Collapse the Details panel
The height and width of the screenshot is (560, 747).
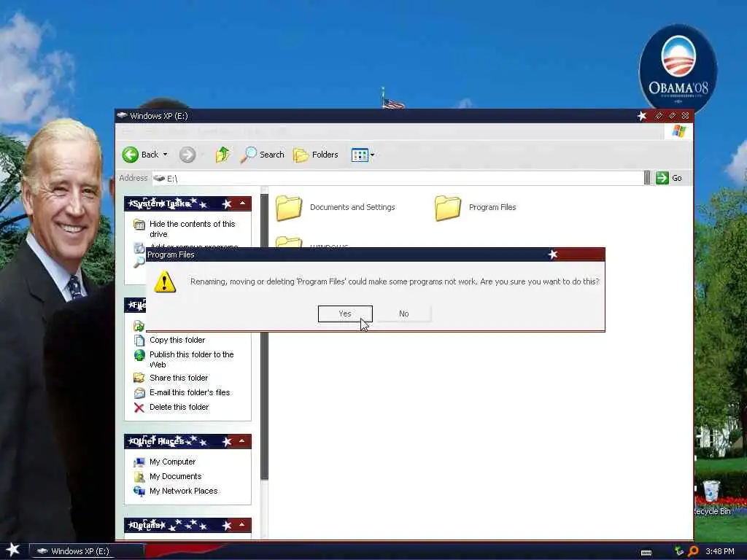coord(242,525)
